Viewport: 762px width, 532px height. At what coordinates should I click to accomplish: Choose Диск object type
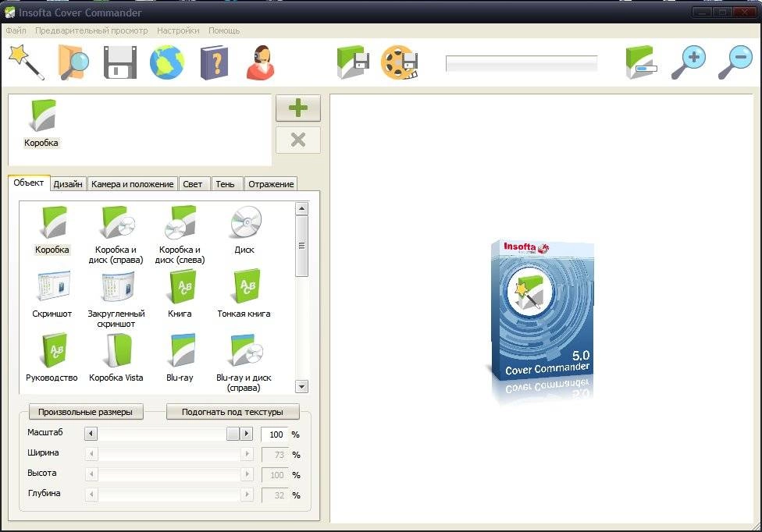pos(244,230)
